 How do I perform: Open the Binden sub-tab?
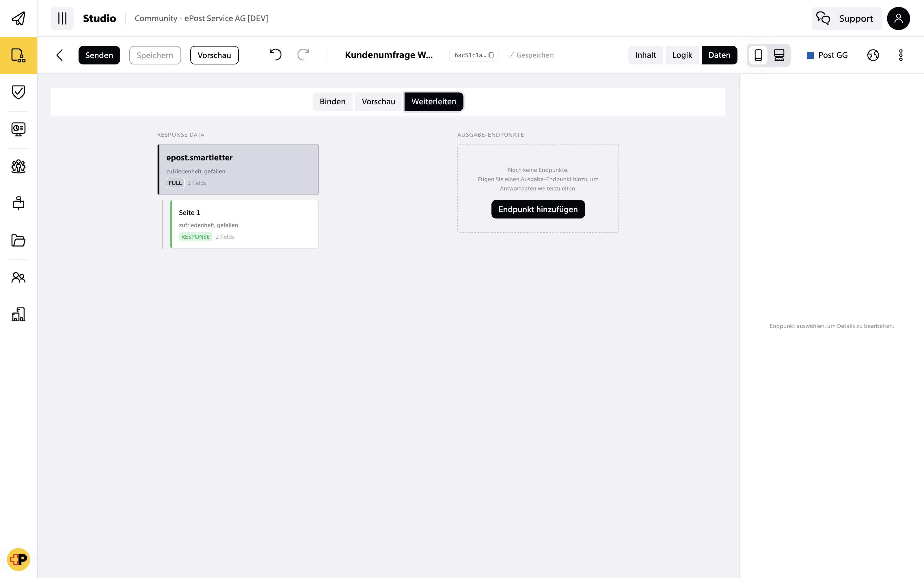coord(332,102)
